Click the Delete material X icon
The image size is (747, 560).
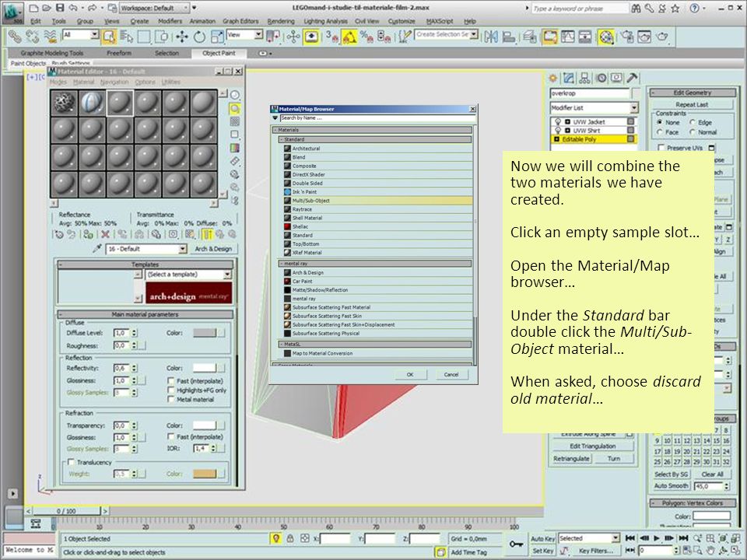point(105,234)
